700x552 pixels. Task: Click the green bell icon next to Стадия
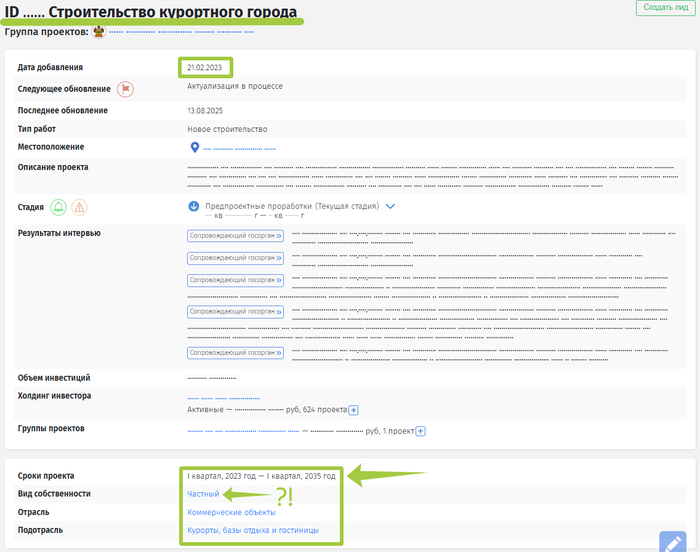click(58, 207)
